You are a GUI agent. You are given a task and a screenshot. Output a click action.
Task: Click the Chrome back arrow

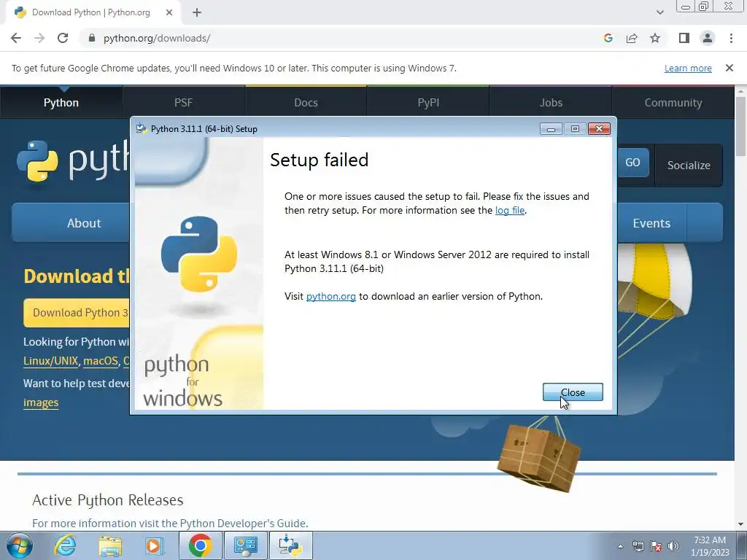coord(16,38)
